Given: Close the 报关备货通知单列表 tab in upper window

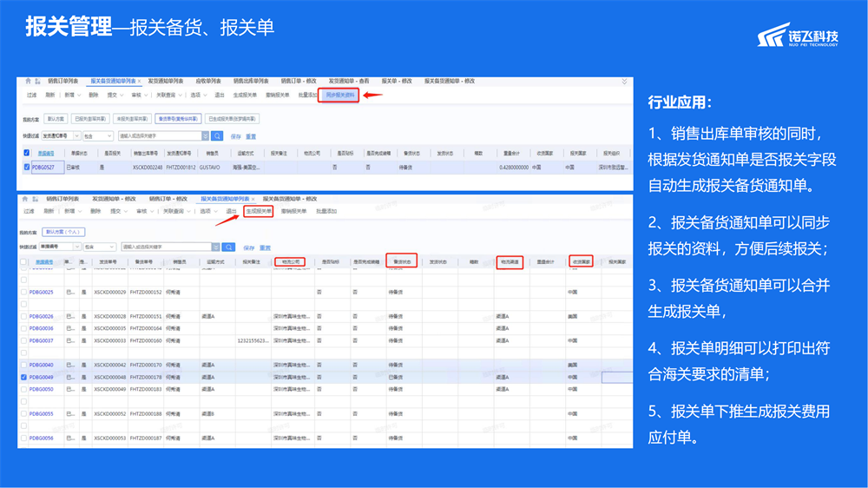Looking at the screenshot, I should [139, 82].
